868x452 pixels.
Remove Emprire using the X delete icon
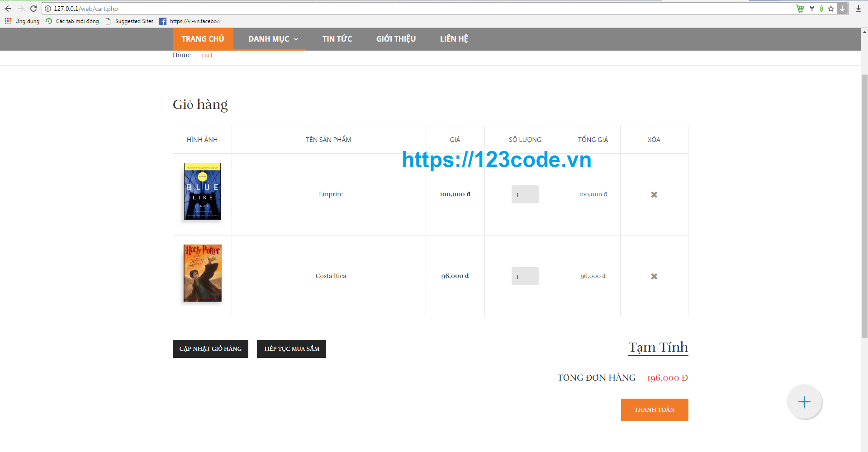(654, 194)
